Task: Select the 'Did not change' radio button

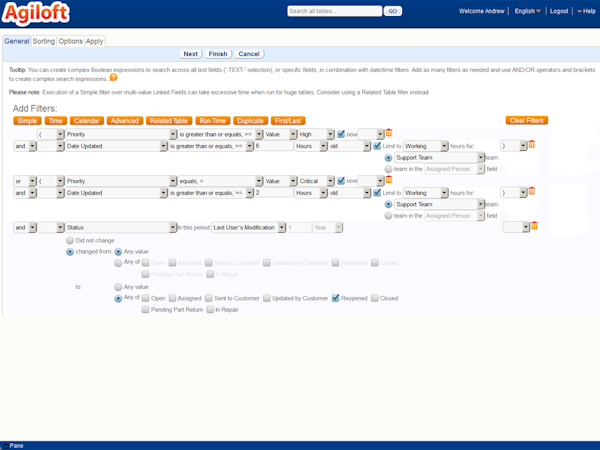Action: click(x=69, y=241)
